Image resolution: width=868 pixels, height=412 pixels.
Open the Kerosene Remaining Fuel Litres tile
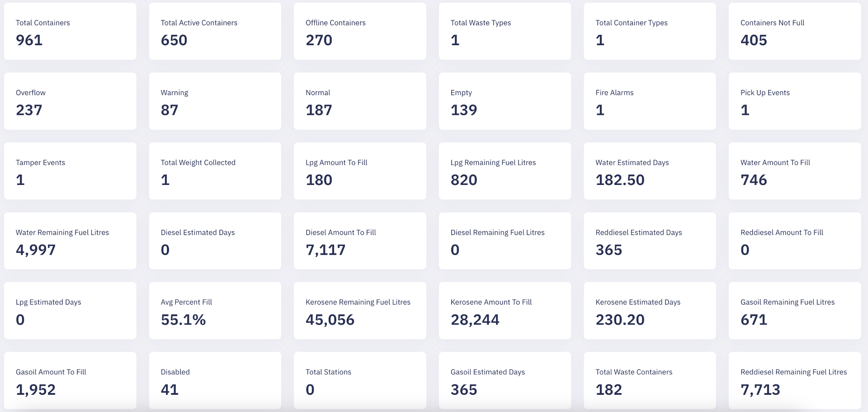click(360, 310)
